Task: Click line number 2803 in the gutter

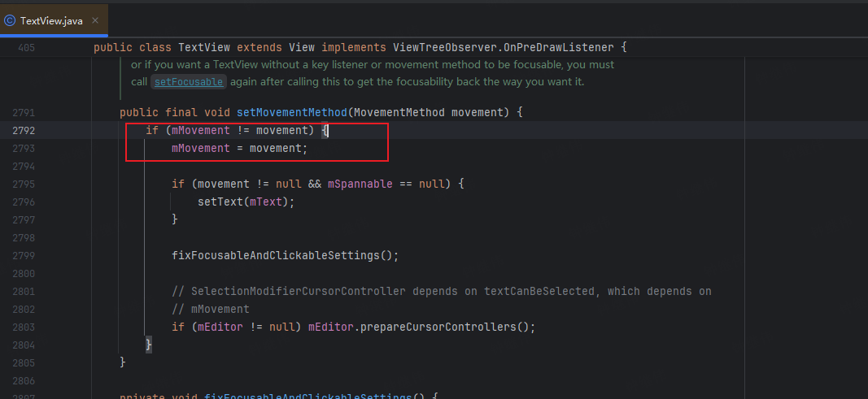Action: pyautogui.click(x=24, y=327)
